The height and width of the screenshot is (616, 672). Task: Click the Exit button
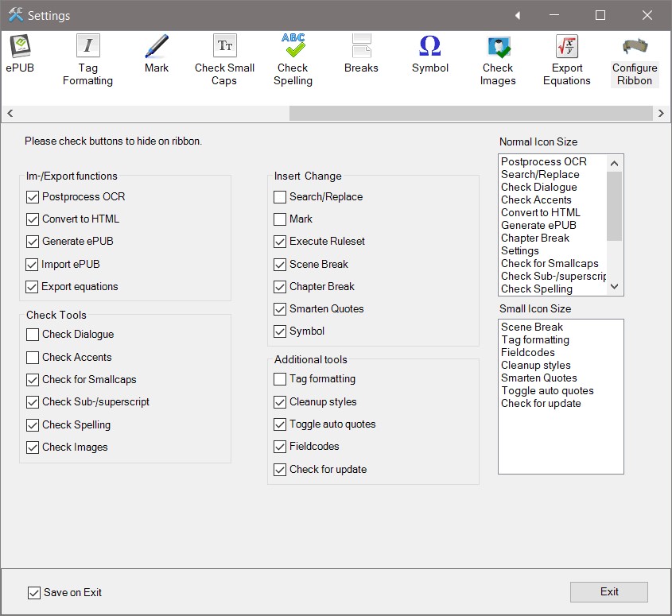click(x=608, y=592)
